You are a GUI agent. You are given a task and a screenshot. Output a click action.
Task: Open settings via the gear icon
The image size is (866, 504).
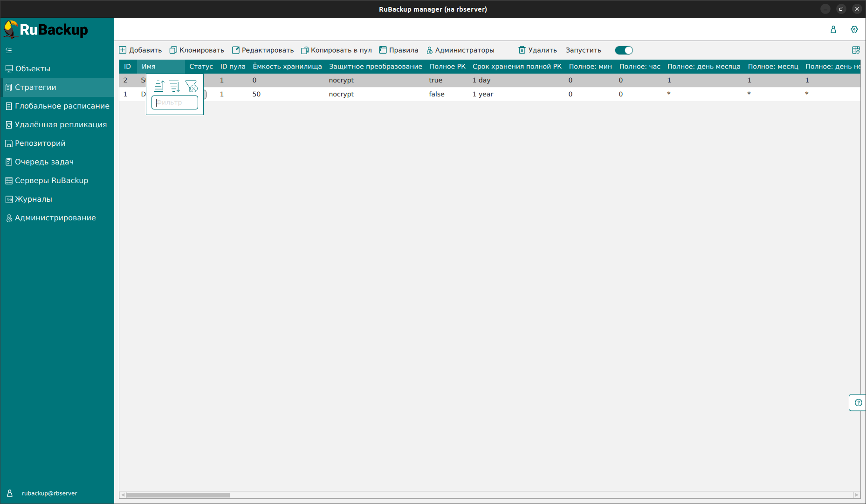[854, 29]
